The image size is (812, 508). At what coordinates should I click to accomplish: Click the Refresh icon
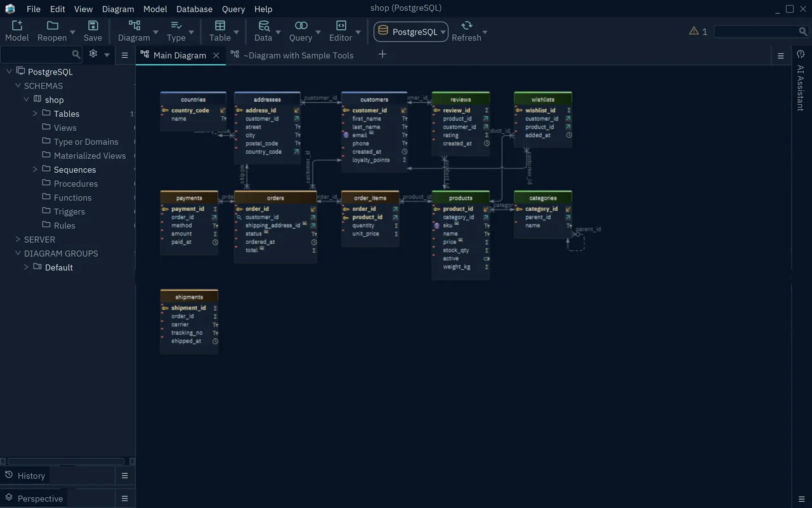point(467,25)
